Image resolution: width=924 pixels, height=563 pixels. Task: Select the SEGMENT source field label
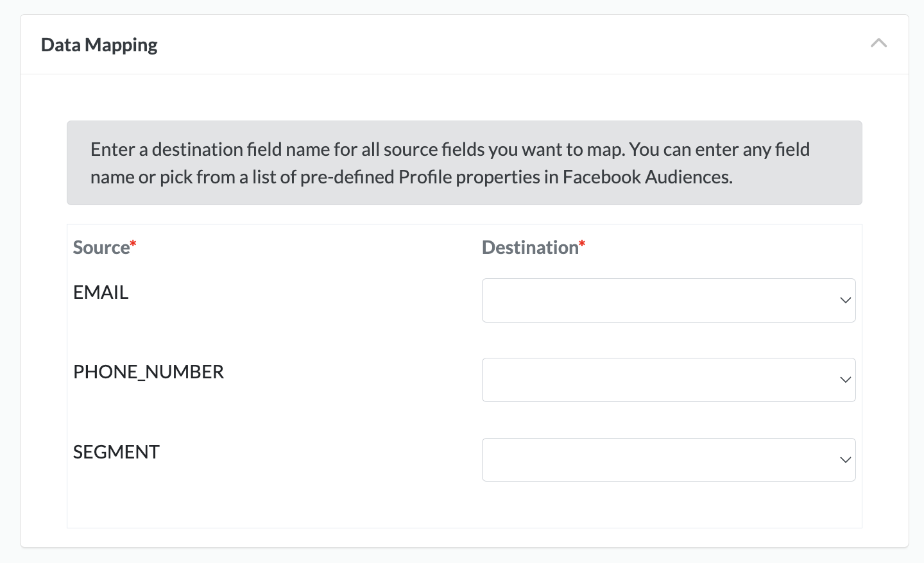tap(116, 452)
